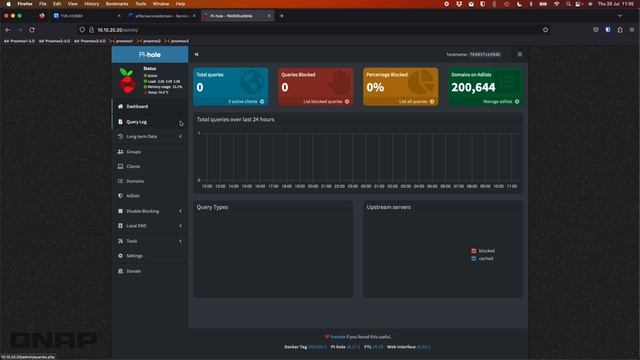
Task: Click the active clients link on Total queries
Action: [246, 101]
